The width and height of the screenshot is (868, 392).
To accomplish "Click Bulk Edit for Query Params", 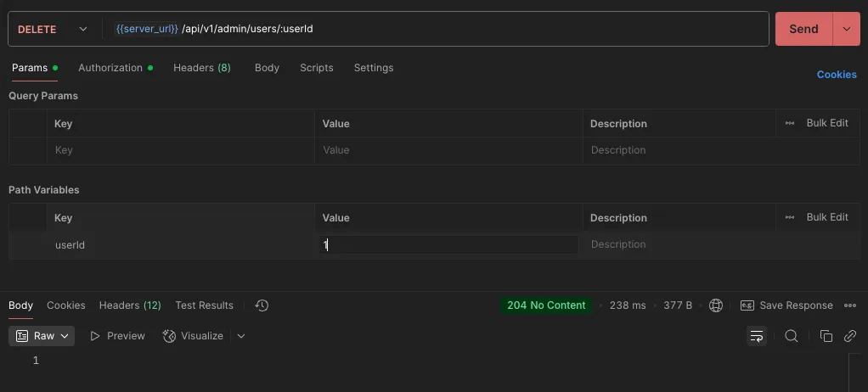I will [x=827, y=123].
